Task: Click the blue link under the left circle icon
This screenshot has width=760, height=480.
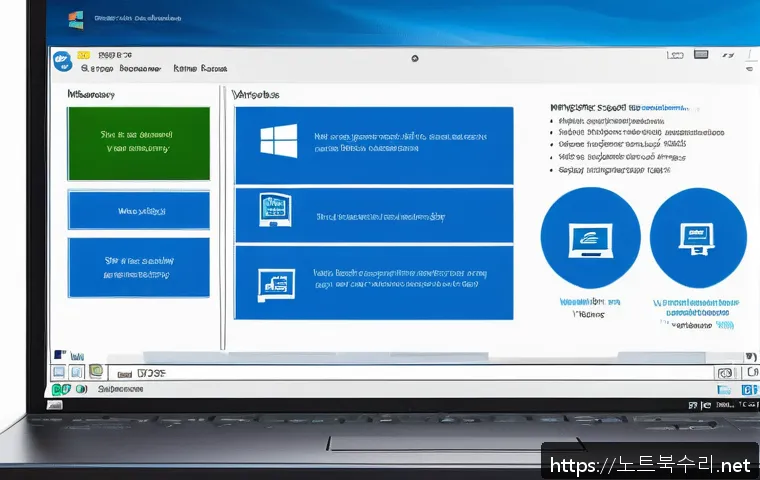Action: (588, 301)
